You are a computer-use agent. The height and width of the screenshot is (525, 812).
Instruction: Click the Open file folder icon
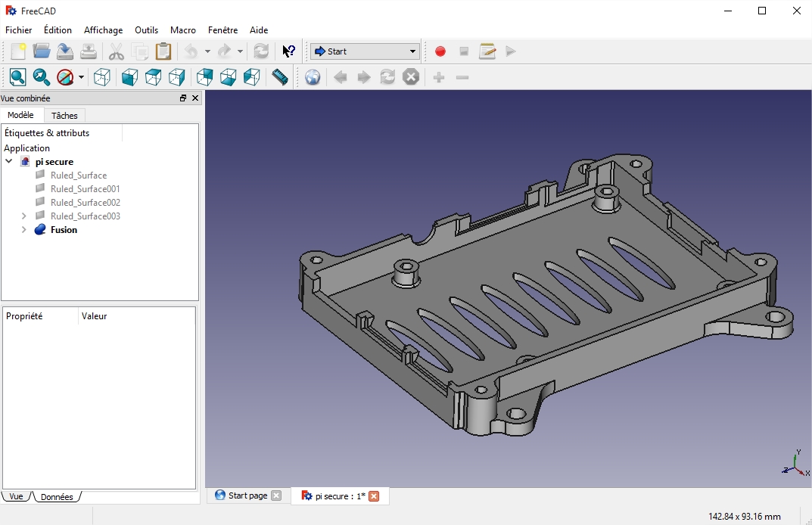pos(42,51)
